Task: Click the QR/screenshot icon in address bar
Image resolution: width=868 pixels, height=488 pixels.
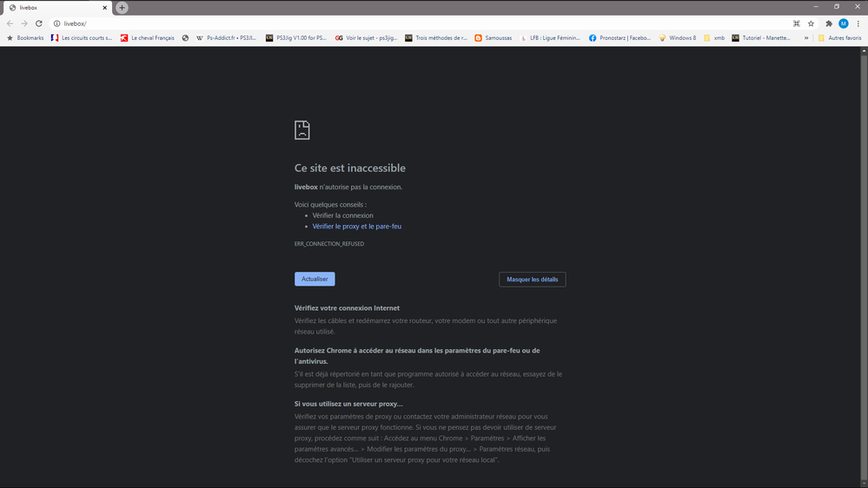Action: [x=797, y=23]
